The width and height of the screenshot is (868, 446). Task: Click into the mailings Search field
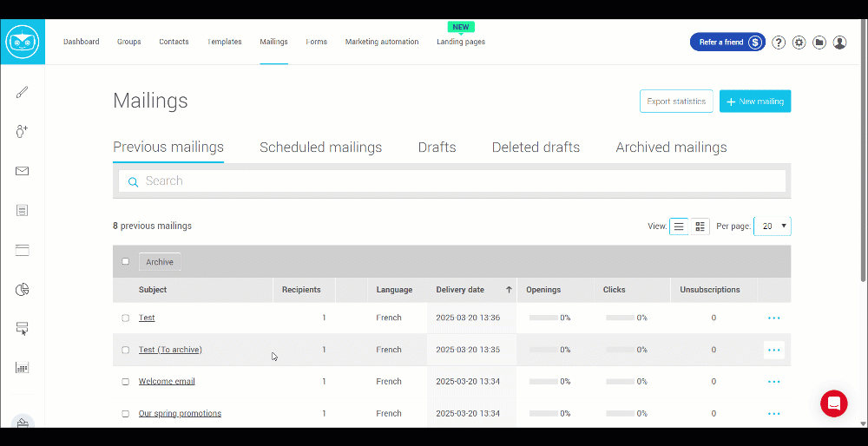point(451,181)
